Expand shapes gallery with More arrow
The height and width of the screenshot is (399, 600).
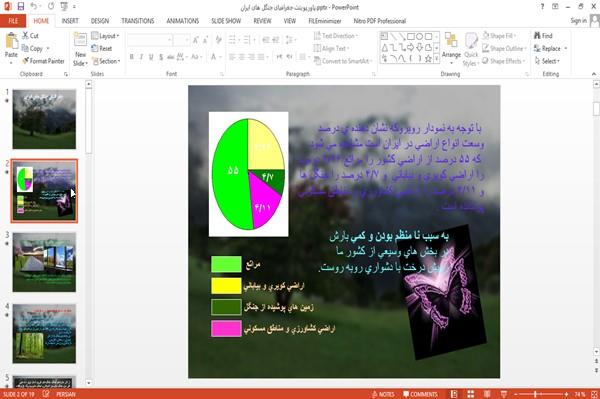(x=437, y=59)
